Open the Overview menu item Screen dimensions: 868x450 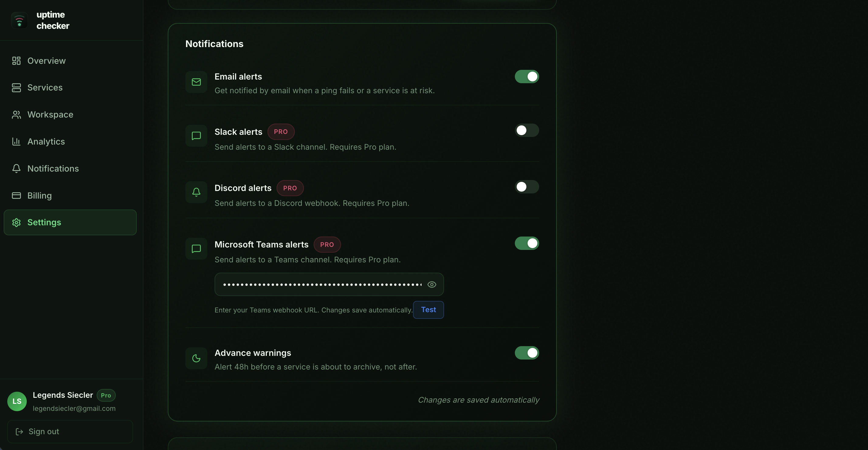pyautogui.click(x=70, y=61)
